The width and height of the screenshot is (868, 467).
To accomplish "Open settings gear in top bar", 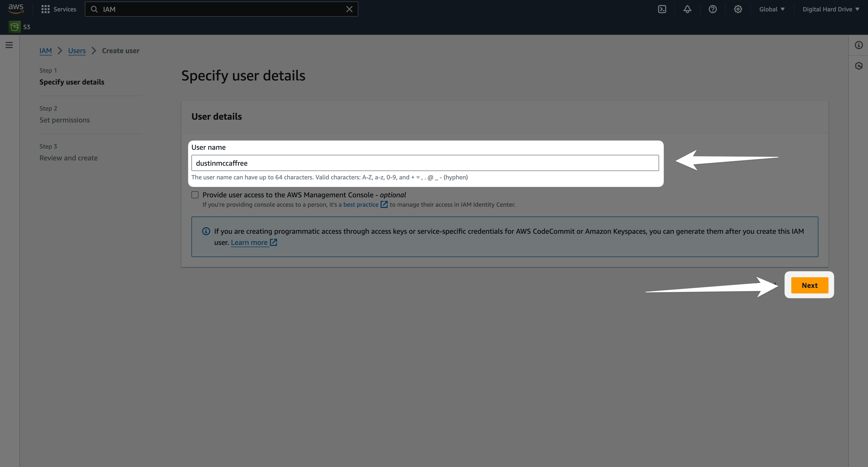I will [738, 9].
